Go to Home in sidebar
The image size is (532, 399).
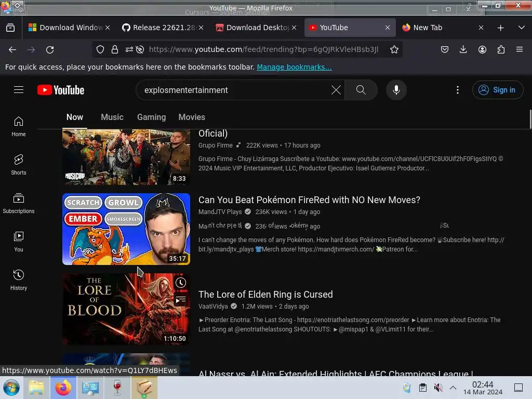19,127
